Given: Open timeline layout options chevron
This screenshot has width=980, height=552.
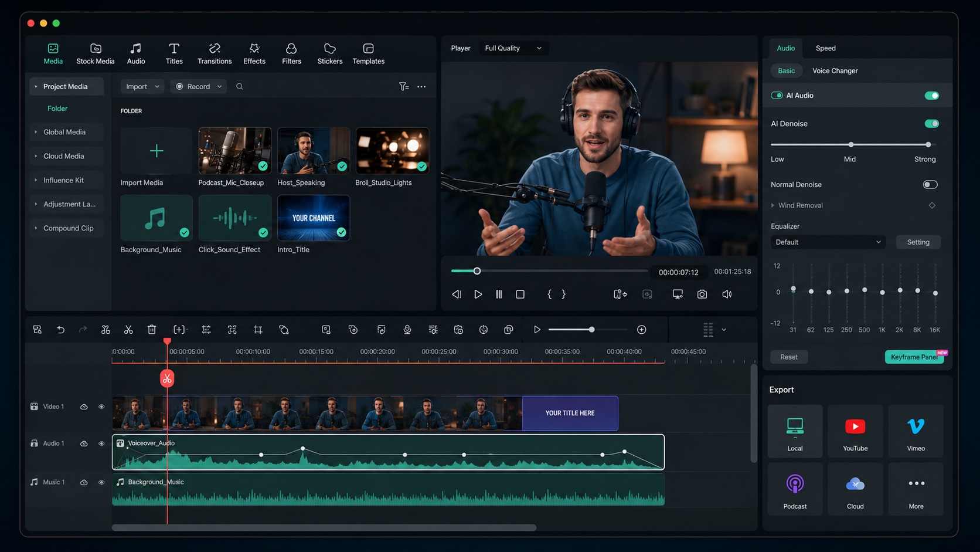Looking at the screenshot, I should [724, 330].
